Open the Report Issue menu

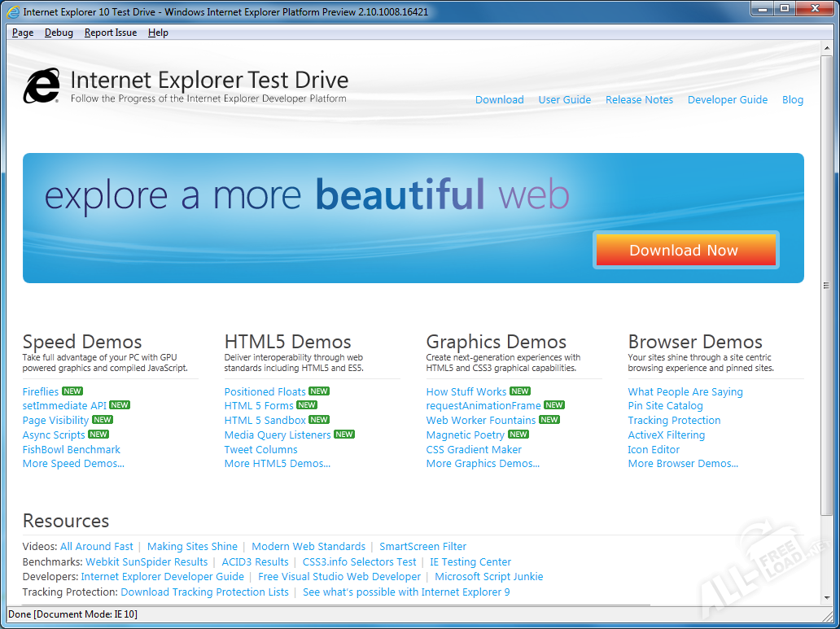(x=111, y=33)
